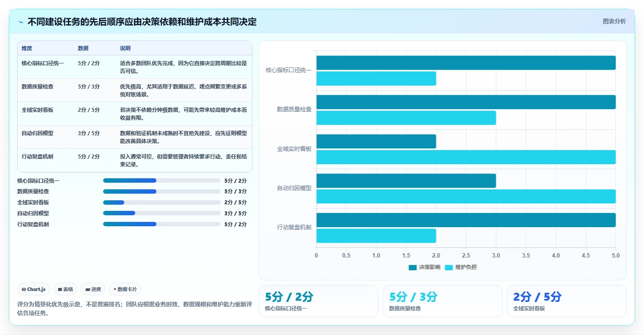644x335 pixels.
Task: Click 全域实时看板 decision impact chart bar
Action: pos(376,141)
